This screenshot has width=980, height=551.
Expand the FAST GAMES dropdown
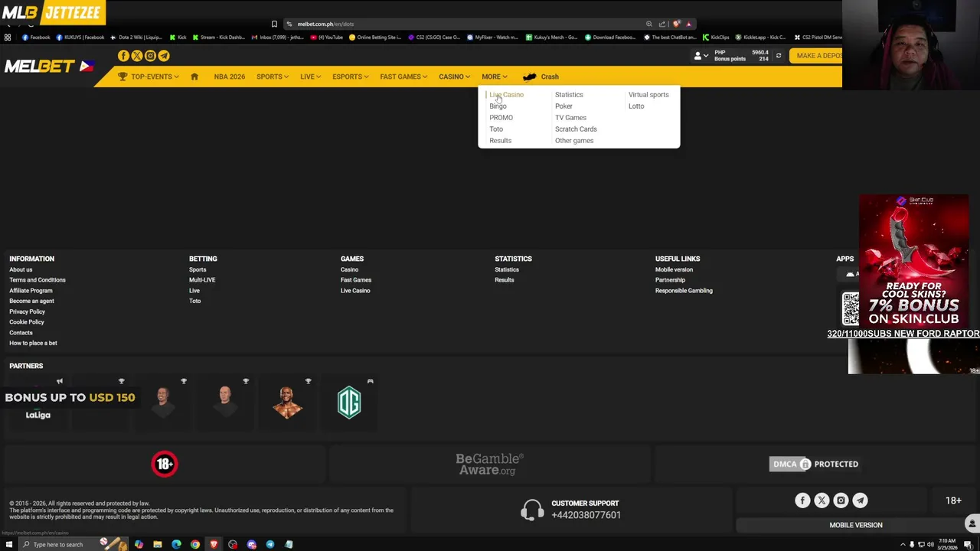404,77
